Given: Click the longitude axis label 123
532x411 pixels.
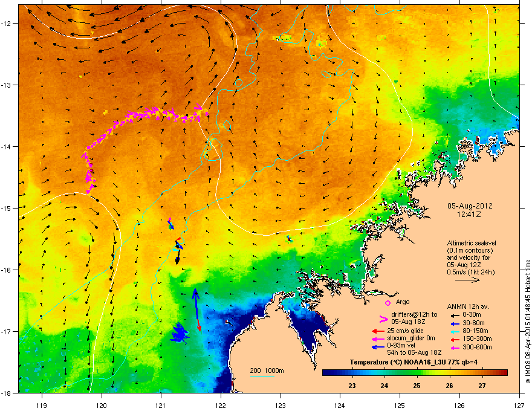Looking at the screenshot, I should click(x=281, y=405).
